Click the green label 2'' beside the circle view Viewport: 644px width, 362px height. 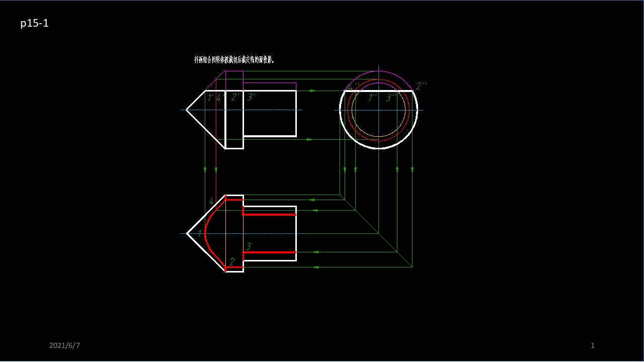pyautogui.click(x=421, y=86)
